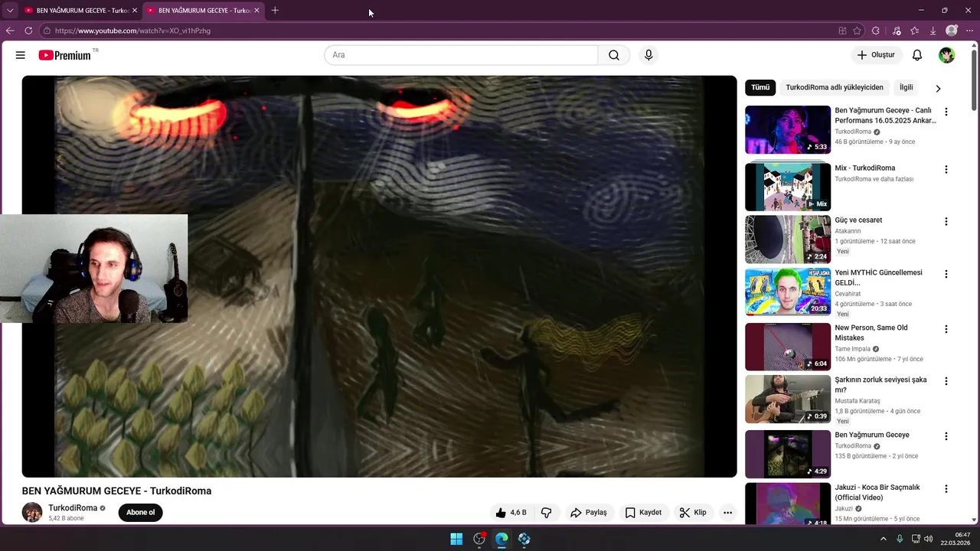Image resolution: width=980 pixels, height=551 pixels.
Task: Open the Windows Start menu
Action: tap(456, 539)
